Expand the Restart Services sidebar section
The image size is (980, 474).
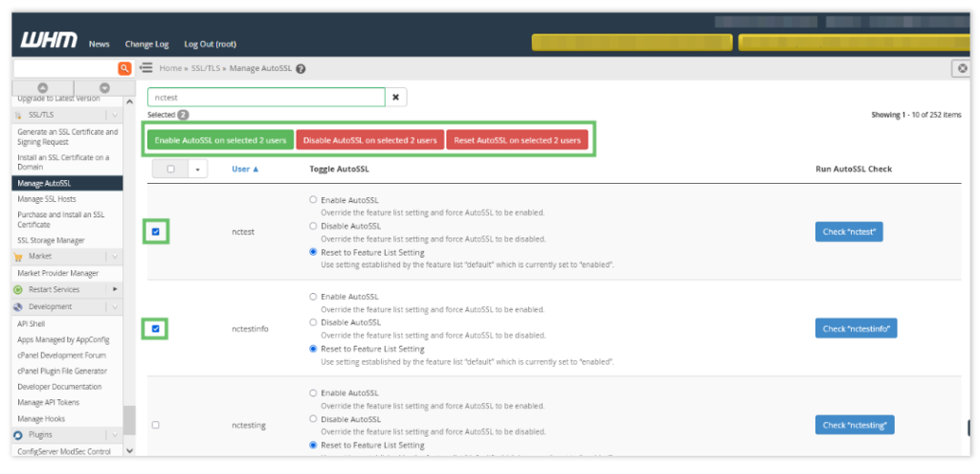[115, 289]
